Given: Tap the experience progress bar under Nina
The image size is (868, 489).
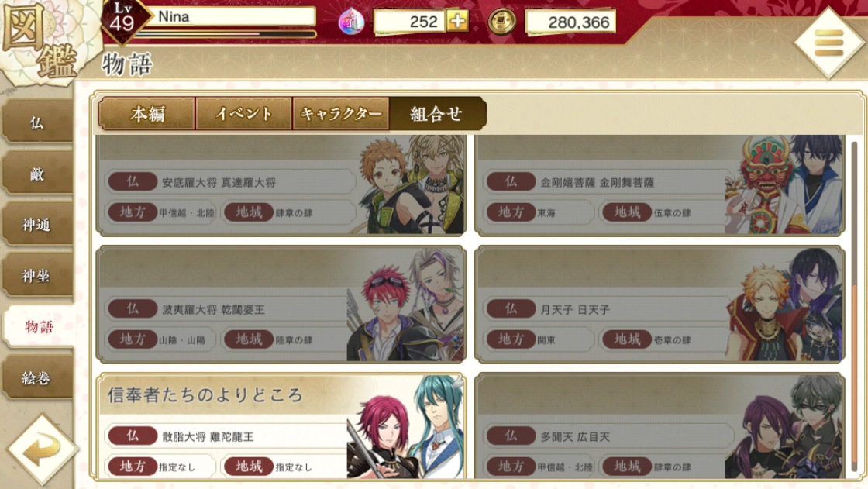Looking at the screenshot, I should click(226, 34).
